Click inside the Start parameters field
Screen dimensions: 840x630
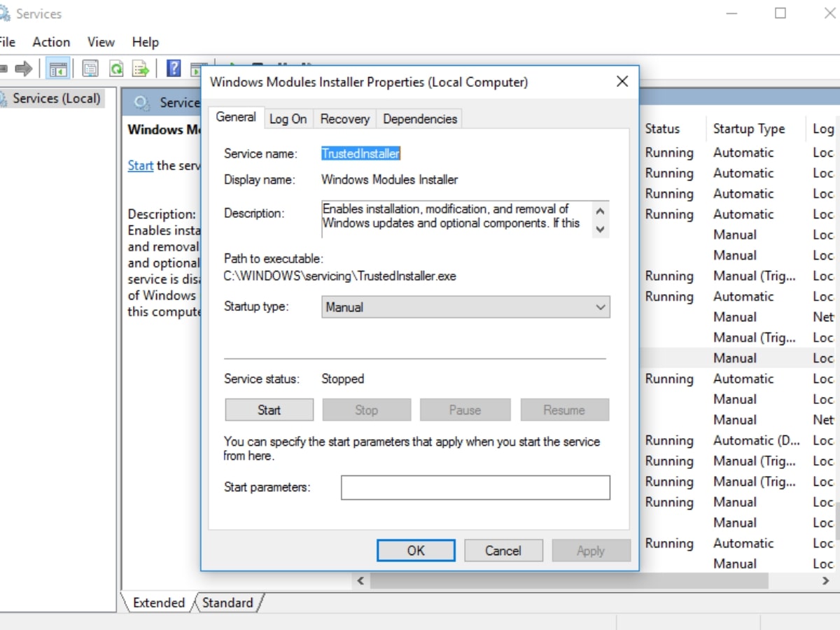(x=475, y=487)
